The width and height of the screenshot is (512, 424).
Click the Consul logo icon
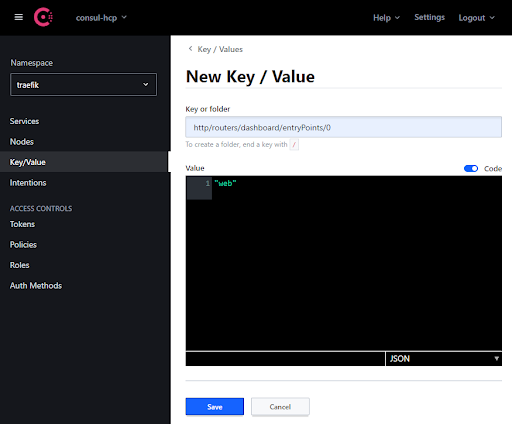(43, 17)
